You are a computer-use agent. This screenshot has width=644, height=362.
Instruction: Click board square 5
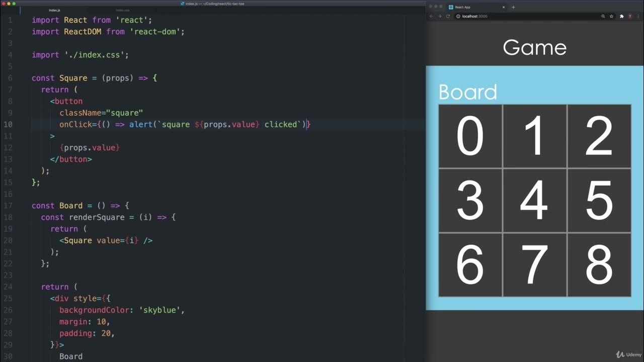coord(599,201)
